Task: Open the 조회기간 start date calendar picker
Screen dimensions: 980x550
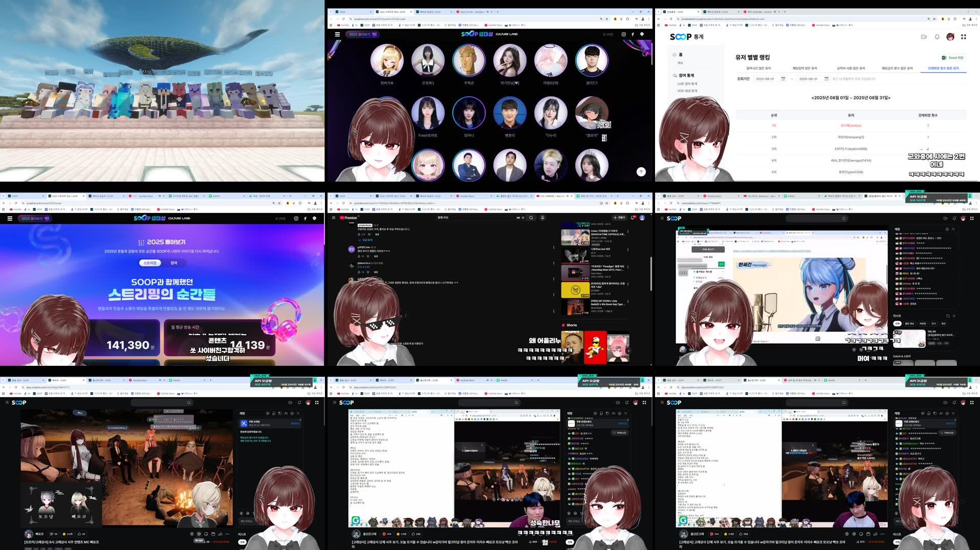Action: click(x=783, y=79)
